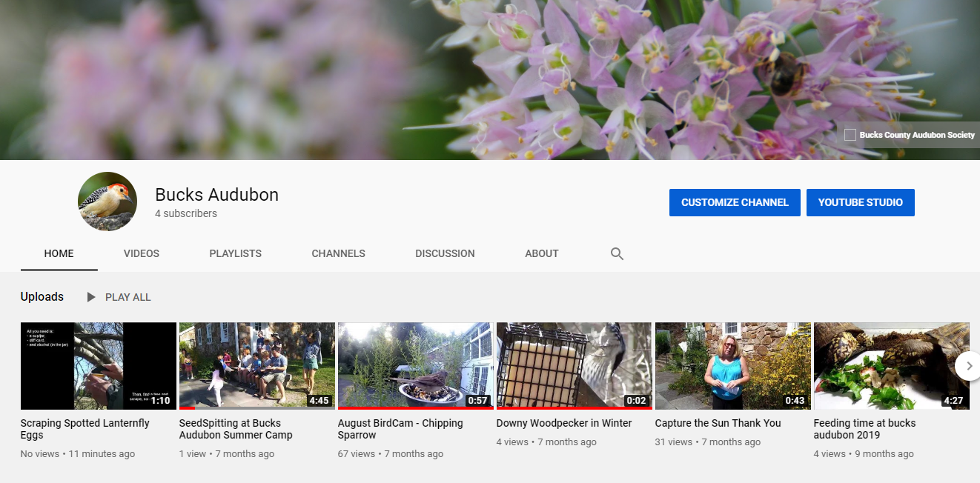Open the ABOUT tab
Screen dimensions: 980x483
point(542,253)
